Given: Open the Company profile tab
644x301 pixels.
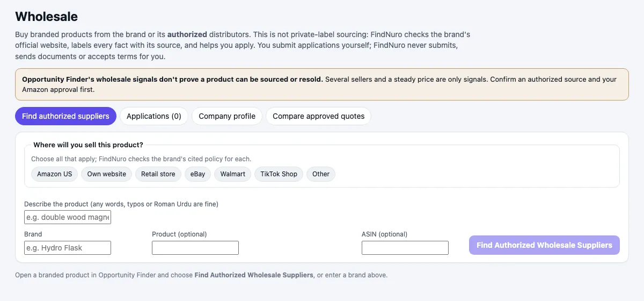Looking at the screenshot, I should click(227, 116).
